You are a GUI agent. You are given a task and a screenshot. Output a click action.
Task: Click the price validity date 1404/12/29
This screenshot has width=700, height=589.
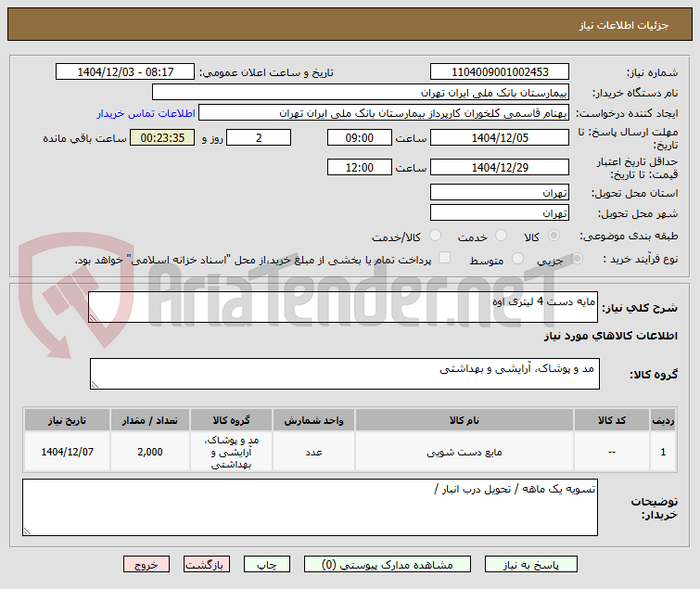coord(500,168)
